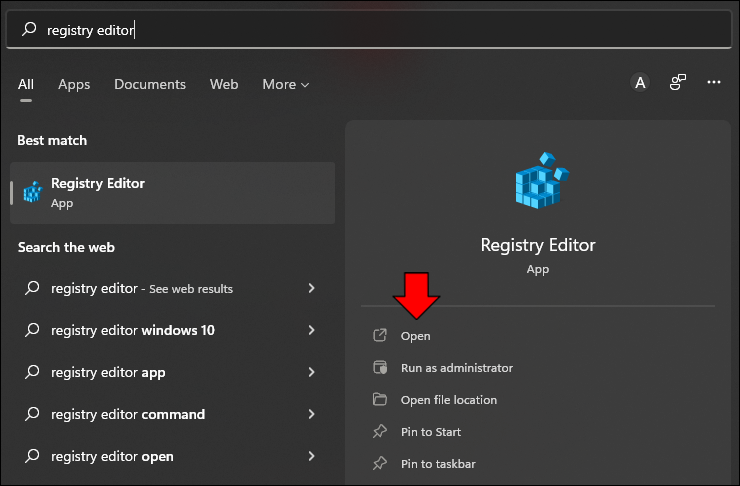
Task: Click the Open file location folder icon
Action: click(x=379, y=400)
